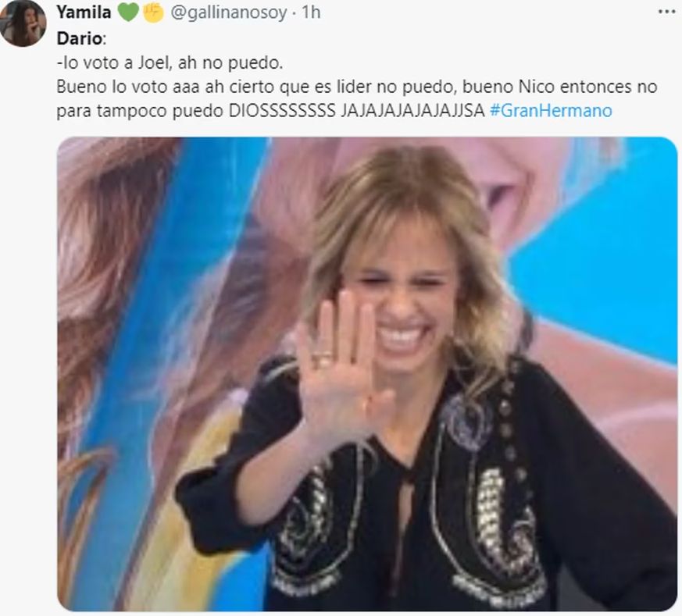
Task: Open the three-dot more options menu
Action: (666, 12)
